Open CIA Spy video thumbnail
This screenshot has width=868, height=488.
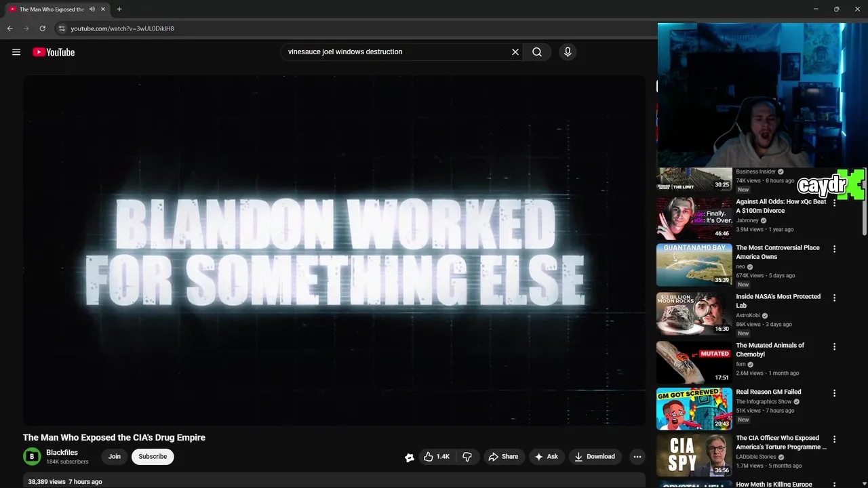point(694,455)
